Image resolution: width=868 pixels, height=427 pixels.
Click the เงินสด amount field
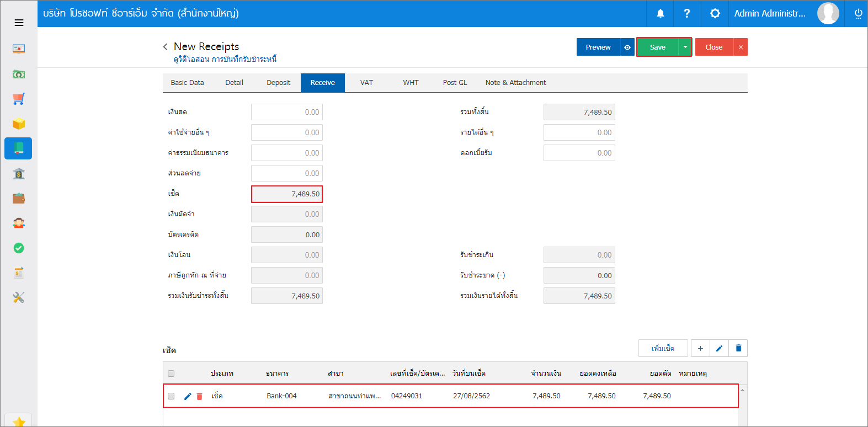pos(287,112)
